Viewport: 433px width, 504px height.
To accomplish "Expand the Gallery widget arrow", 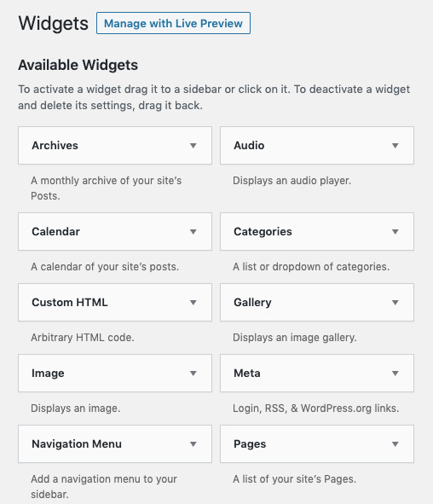I will pyautogui.click(x=395, y=303).
